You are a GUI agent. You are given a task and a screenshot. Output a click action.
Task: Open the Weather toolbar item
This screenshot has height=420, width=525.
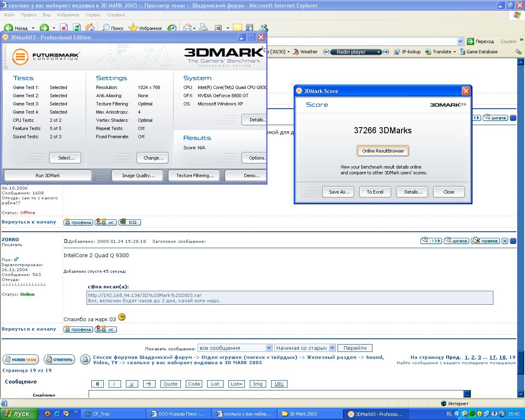tap(306, 52)
